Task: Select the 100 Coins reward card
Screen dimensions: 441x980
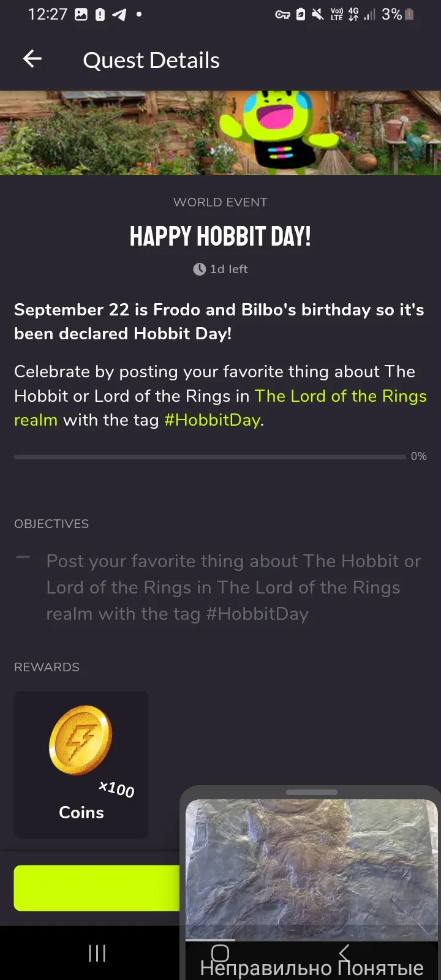Action: (x=81, y=764)
